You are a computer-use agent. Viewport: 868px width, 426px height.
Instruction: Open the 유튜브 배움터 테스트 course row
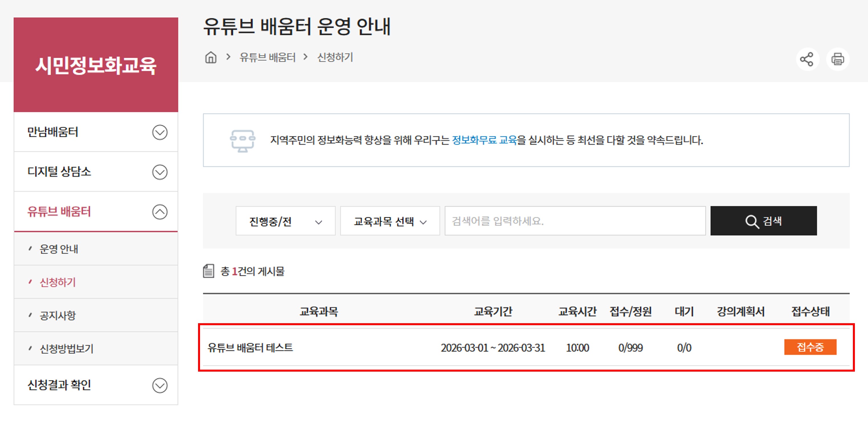pyautogui.click(x=250, y=347)
